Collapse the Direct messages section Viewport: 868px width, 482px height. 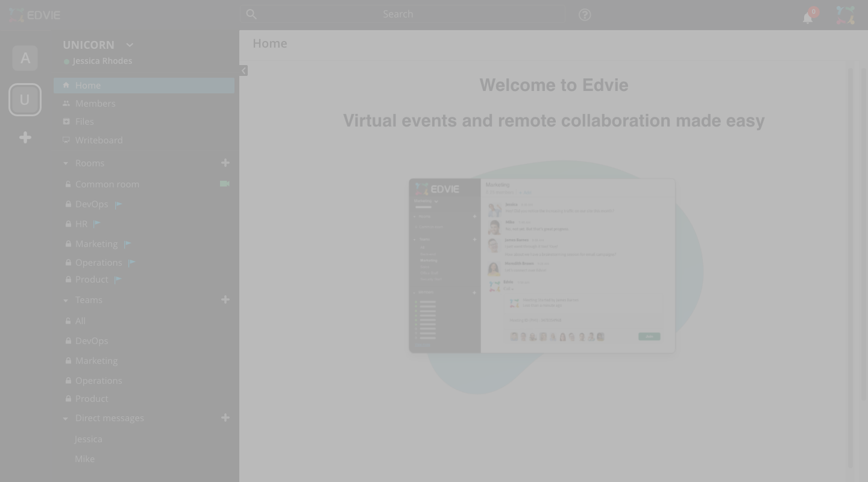[66, 418]
